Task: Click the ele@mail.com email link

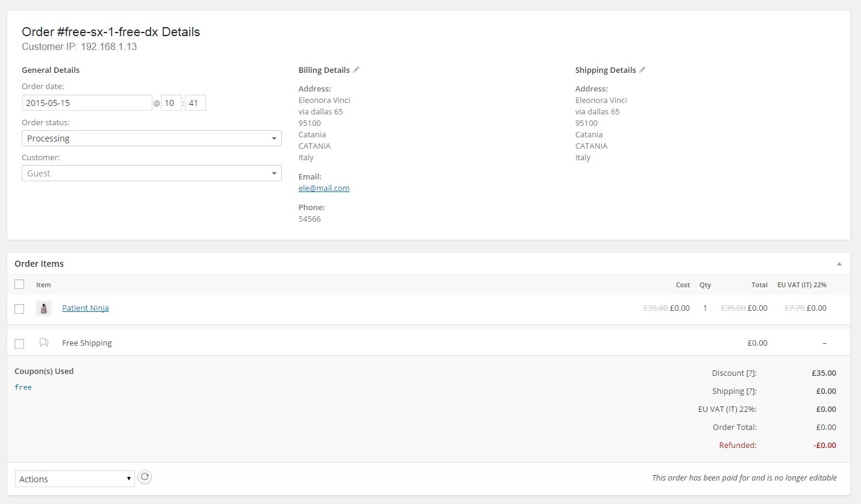Action: (324, 188)
